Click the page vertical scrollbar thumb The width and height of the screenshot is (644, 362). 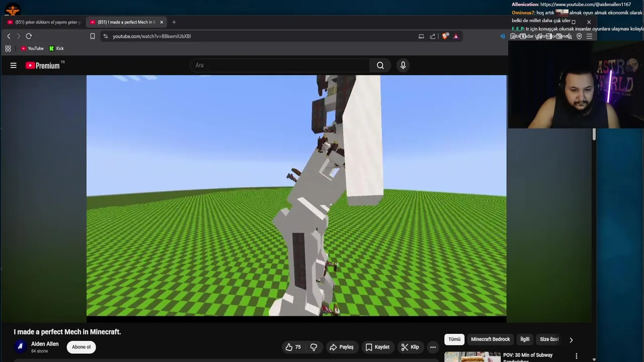[x=594, y=134]
